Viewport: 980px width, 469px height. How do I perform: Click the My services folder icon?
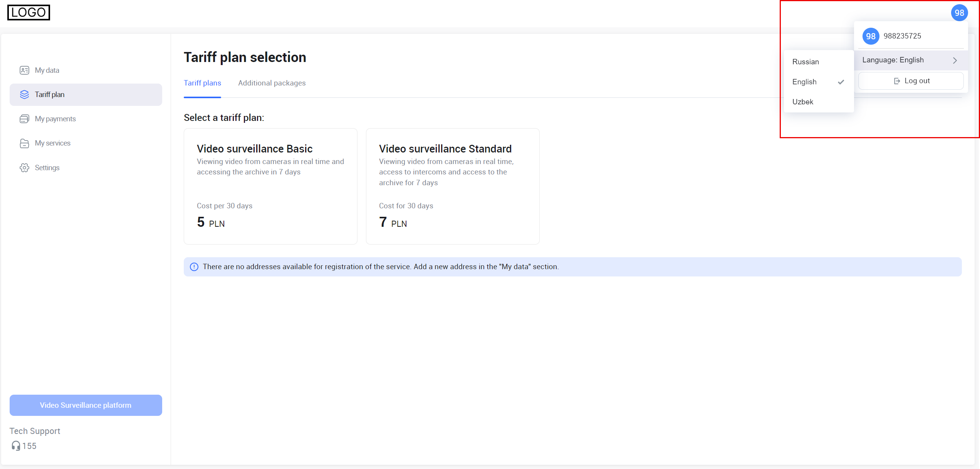pyautogui.click(x=24, y=143)
